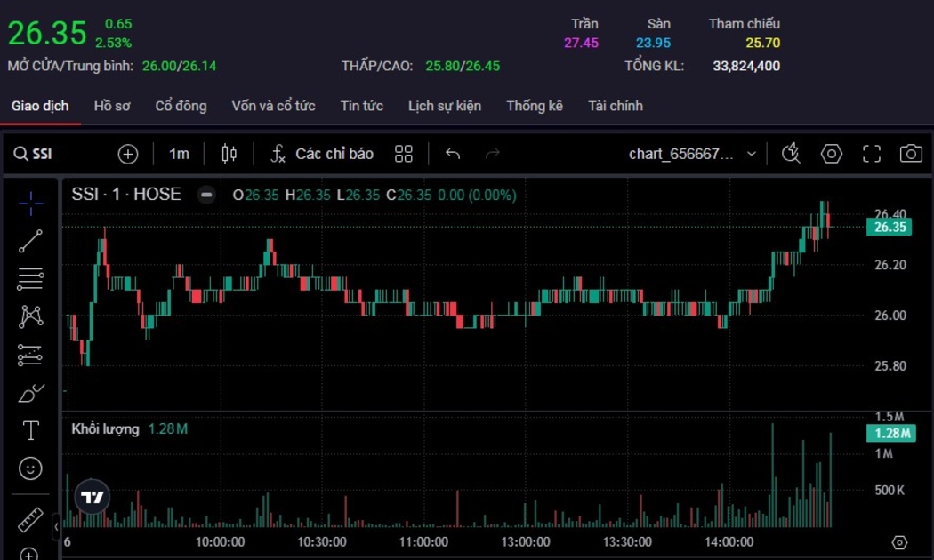Pick the ruler measure tool
The width and height of the screenshot is (934, 560).
click(x=30, y=519)
